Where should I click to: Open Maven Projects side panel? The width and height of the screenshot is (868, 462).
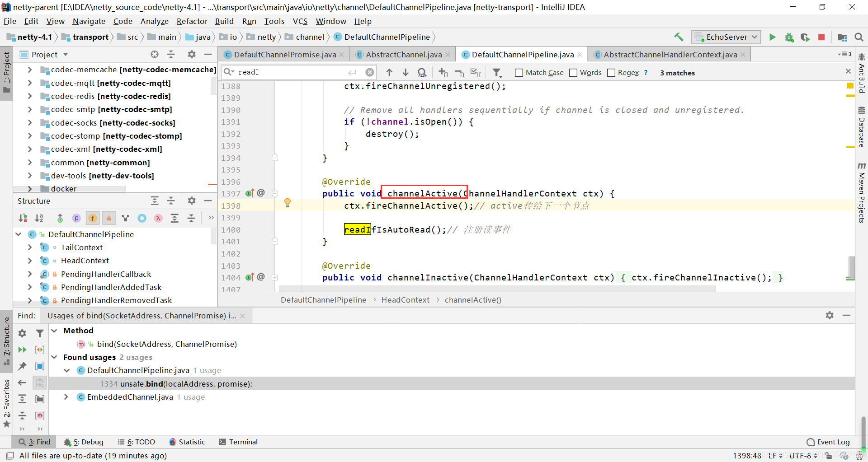click(862, 192)
